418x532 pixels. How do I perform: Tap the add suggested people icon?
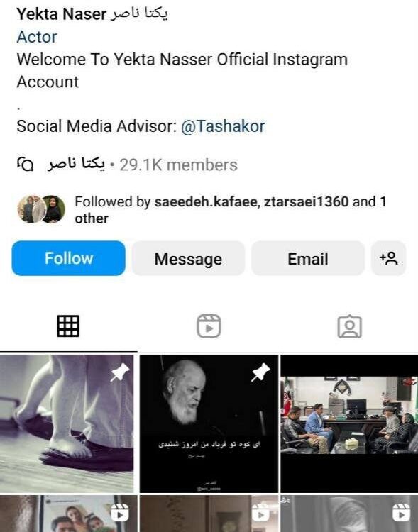[x=388, y=258]
